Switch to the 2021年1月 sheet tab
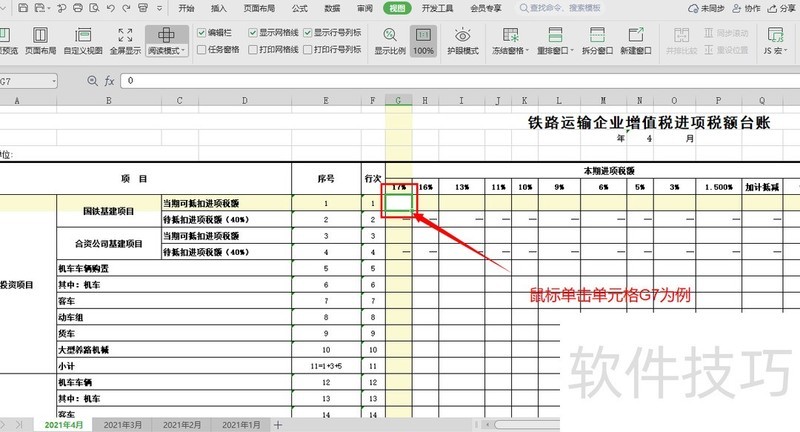The image size is (800, 432). click(241, 425)
